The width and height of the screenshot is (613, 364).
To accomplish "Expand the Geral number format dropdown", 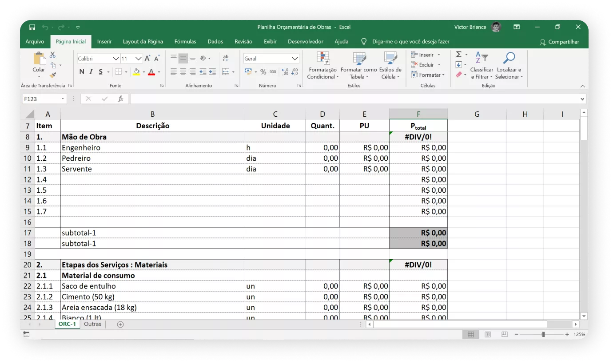I will click(x=295, y=59).
